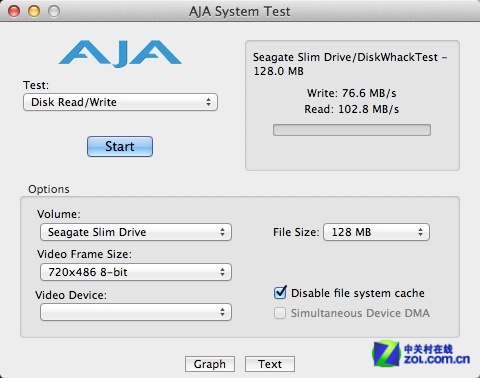Viewport: 480px width, 378px height.
Task: Click the File Size: label
Action: 296,232
